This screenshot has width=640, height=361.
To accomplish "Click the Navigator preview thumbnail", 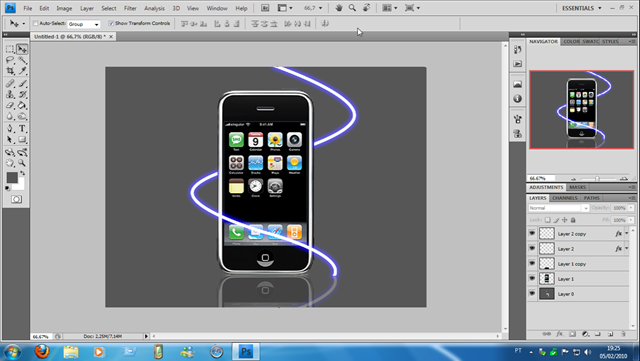I will tap(582, 110).
